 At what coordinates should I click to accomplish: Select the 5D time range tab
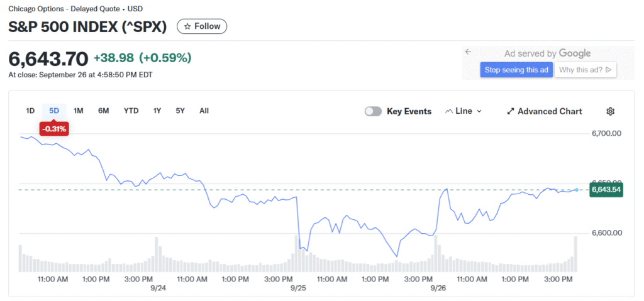(54, 111)
